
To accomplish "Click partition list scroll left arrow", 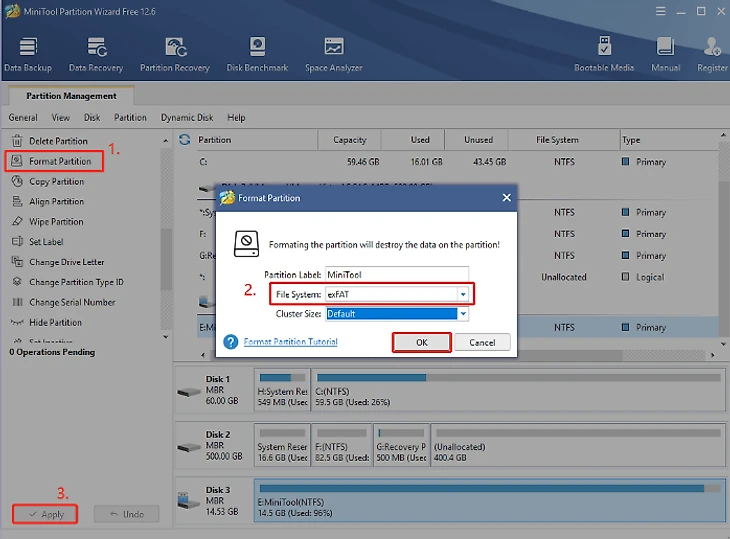I will click(203, 355).
